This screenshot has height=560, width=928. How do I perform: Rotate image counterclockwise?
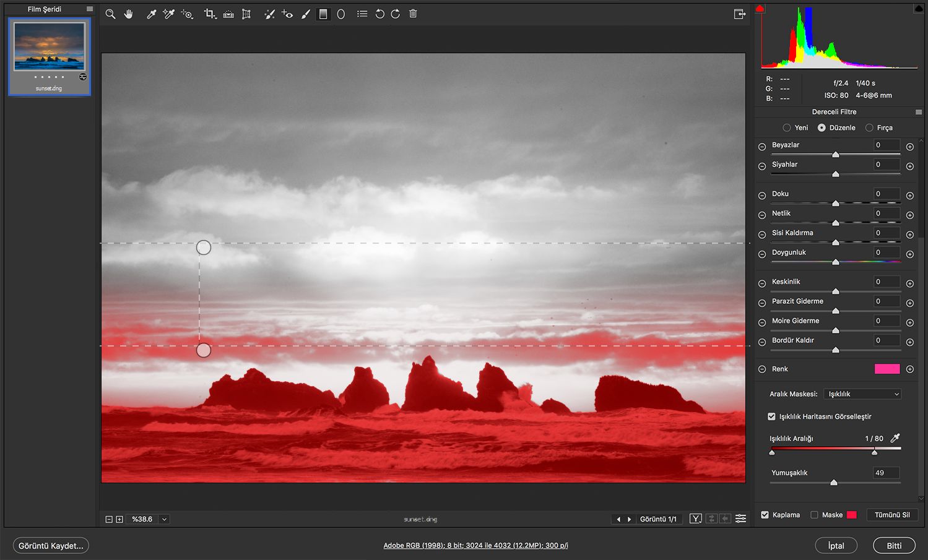click(379, 14)
